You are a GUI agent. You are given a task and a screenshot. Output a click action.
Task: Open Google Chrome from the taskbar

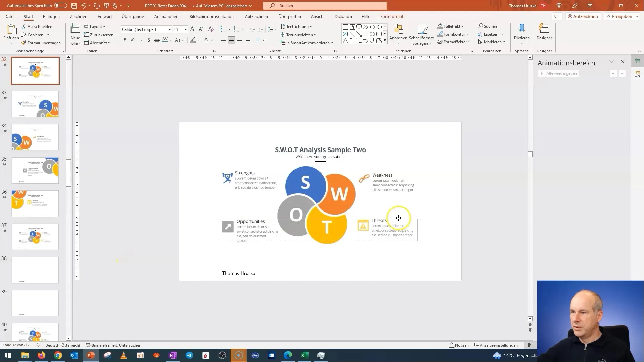tap(58, 355)
